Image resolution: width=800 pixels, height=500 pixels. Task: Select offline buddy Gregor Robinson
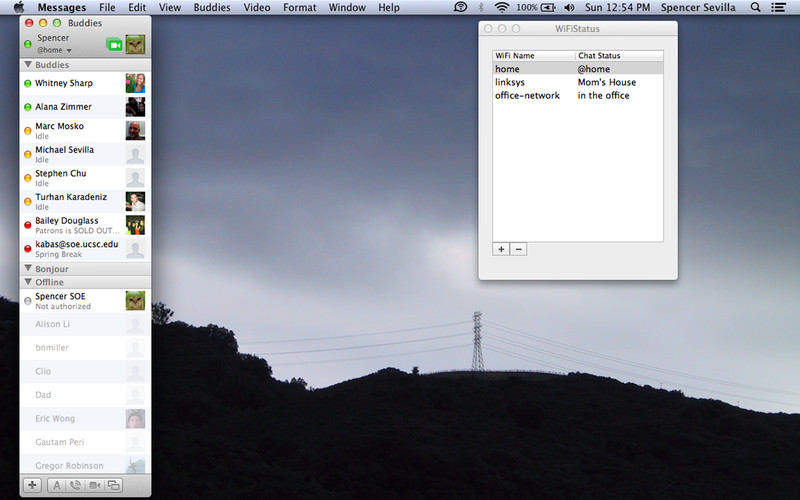coord(85,464)
